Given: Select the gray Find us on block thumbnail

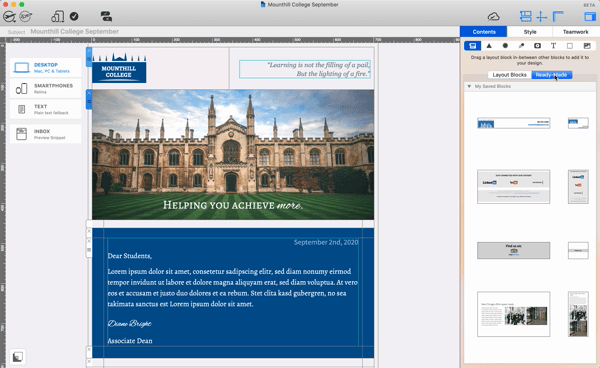Looking at the screenshot, I should pyautogui.click(x=514, y=250).
